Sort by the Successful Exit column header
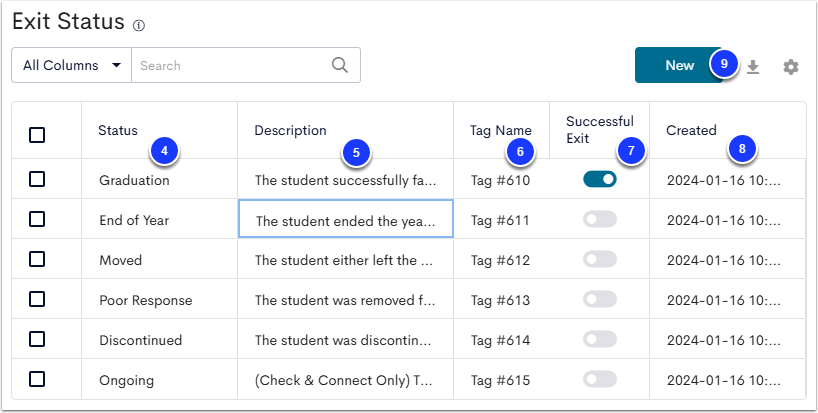Viewport: 818px width, 413px height. pyautogui.click(x=600, y=130)
